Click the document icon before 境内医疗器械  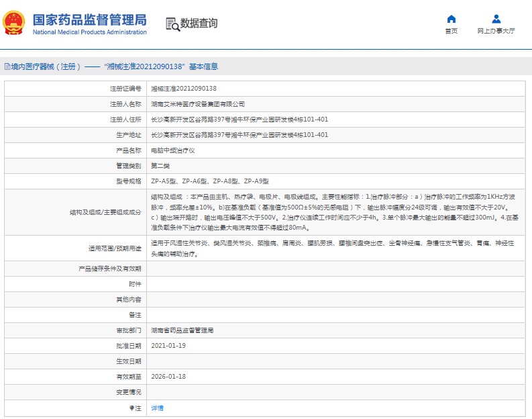(x=7, y=66)
